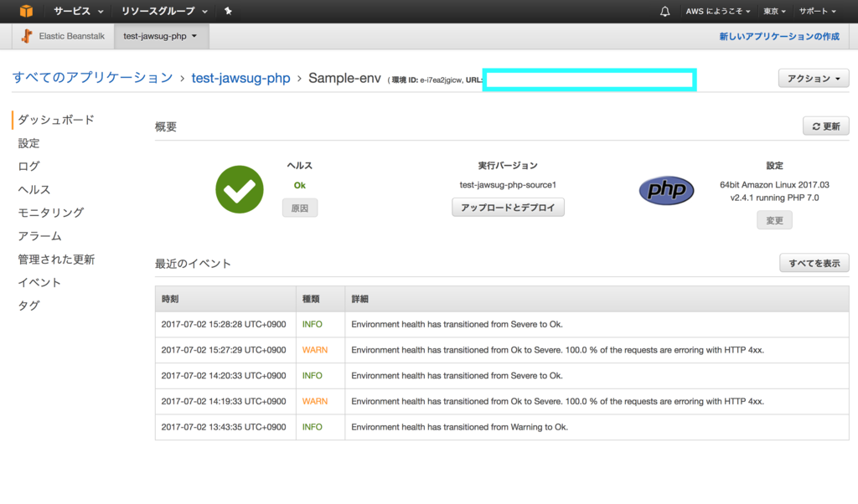This screenshot has height=504, width=858.
Task: Click INFO type in the 15:28:28 row
Action: pyautogui.click(x=312, y=324)
